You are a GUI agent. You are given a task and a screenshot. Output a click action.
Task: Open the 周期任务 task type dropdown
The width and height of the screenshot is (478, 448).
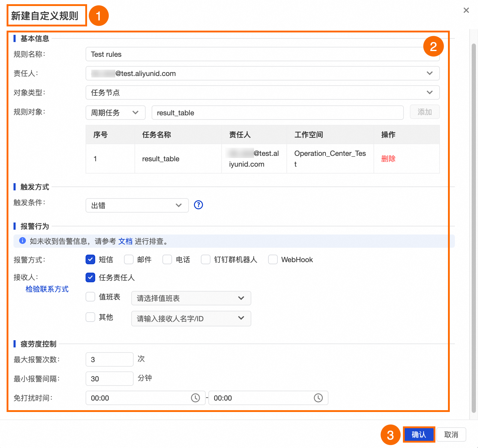click(x=116, y=113)
